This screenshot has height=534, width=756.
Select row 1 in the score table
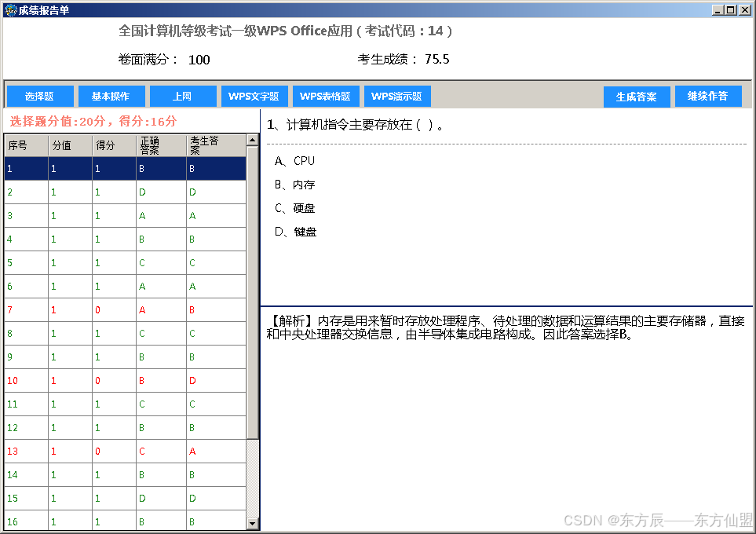126,168
